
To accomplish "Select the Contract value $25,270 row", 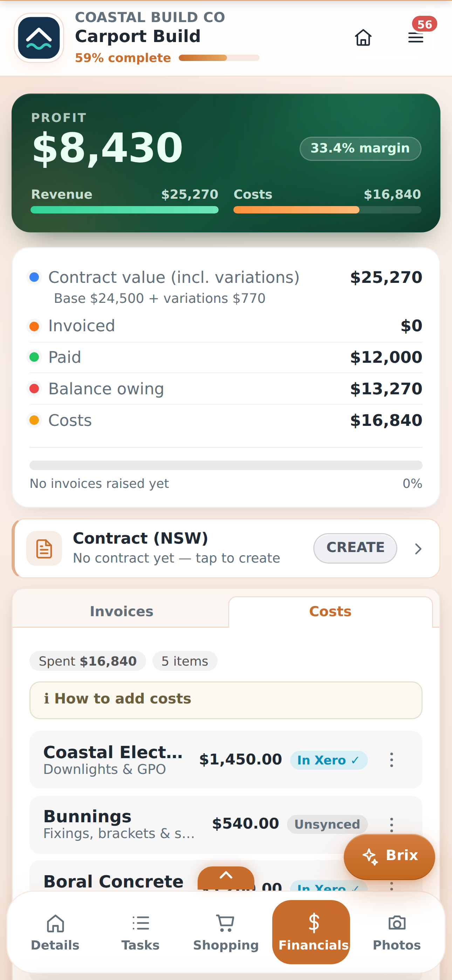I will pyautogui.click(x=226, y=286).
